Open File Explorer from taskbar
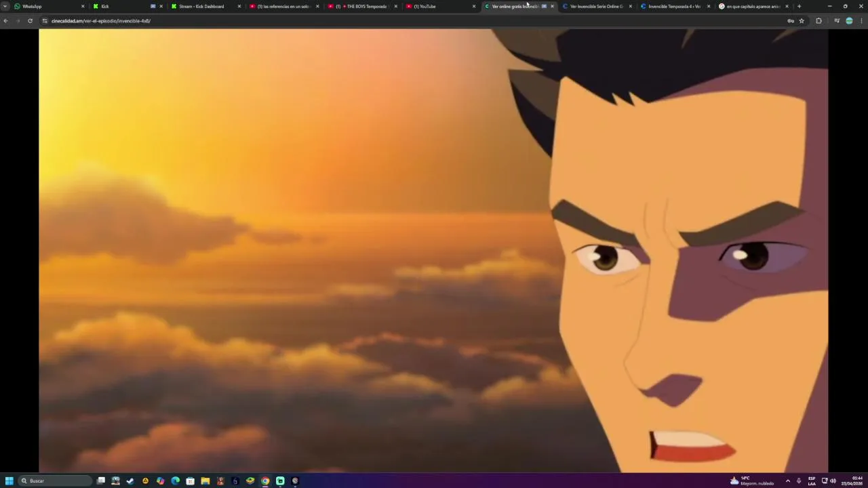The image size is (868, 488). point(205,481)
